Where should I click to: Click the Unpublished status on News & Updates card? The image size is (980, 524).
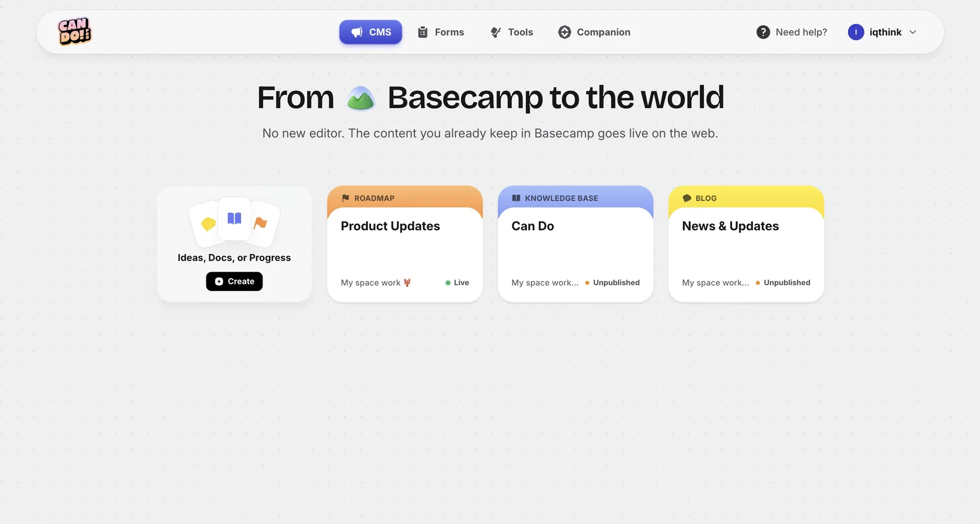pos(787,282)
